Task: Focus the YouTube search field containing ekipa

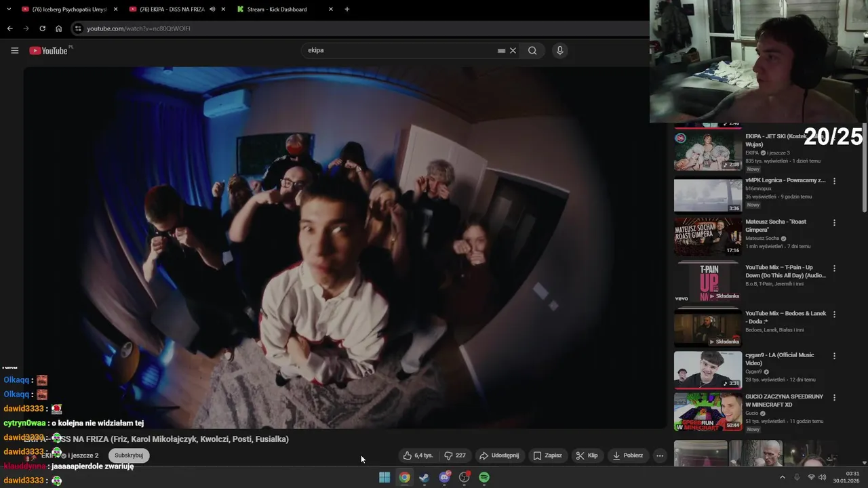Action: tap(400, 50)
